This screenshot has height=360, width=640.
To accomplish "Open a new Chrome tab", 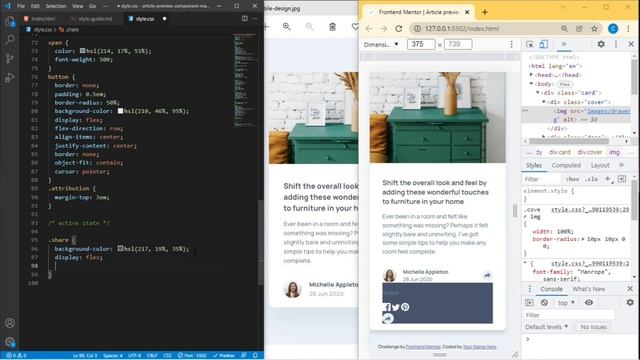I will pos(484,12).
